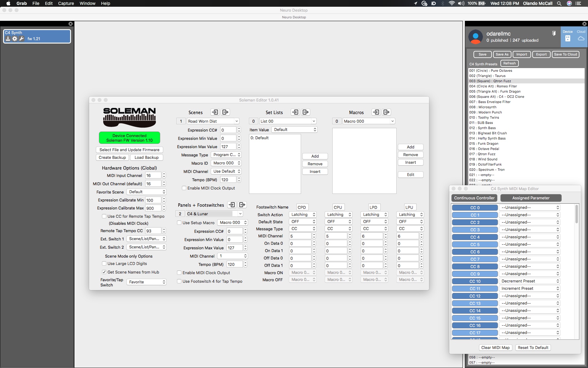Open the CC 10 Decrement Preset dropdown

click(x=530, y=281)
